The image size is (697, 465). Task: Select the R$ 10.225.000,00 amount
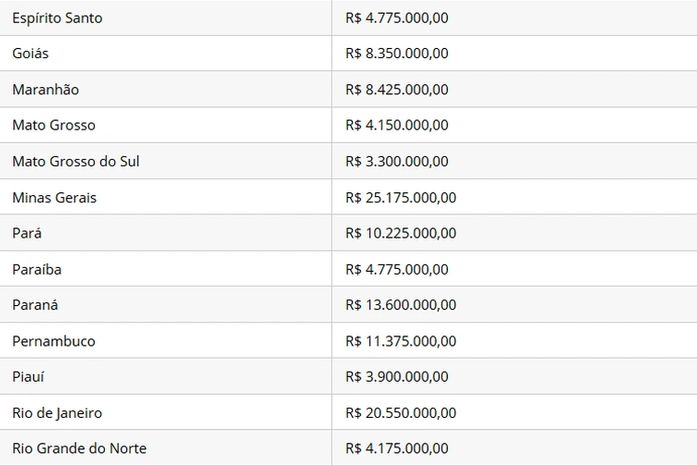click(x=401, y=233)
